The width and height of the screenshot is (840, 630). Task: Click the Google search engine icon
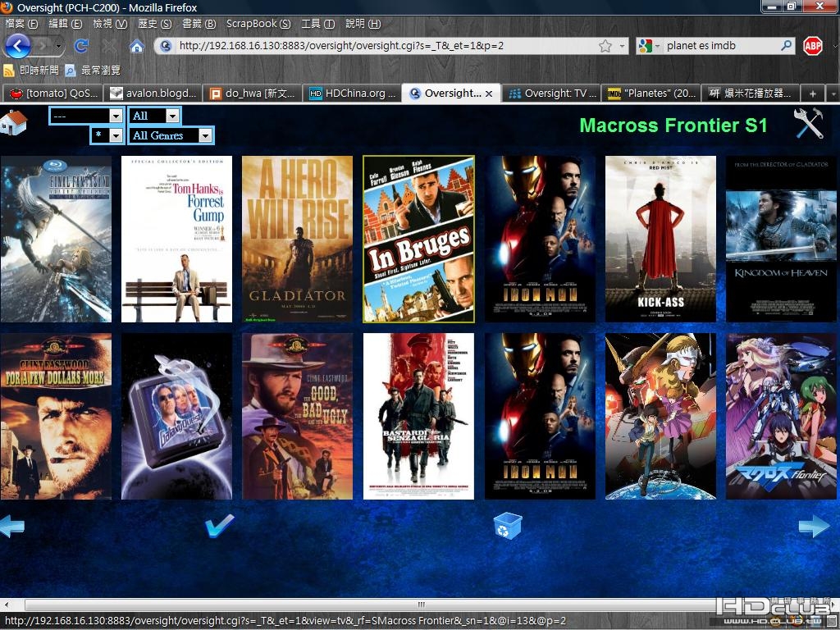pyautogui.click(x=645, y=46)
